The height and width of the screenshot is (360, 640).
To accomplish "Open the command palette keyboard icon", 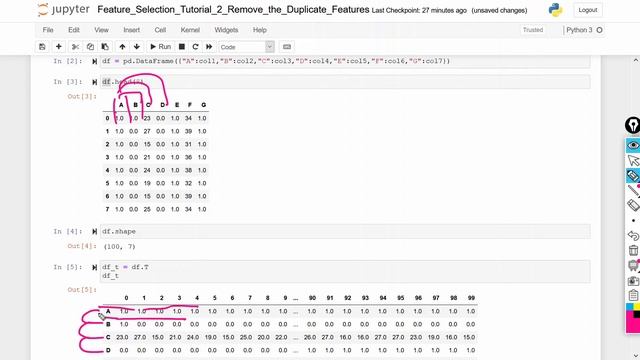I will [x=287, y=47].
